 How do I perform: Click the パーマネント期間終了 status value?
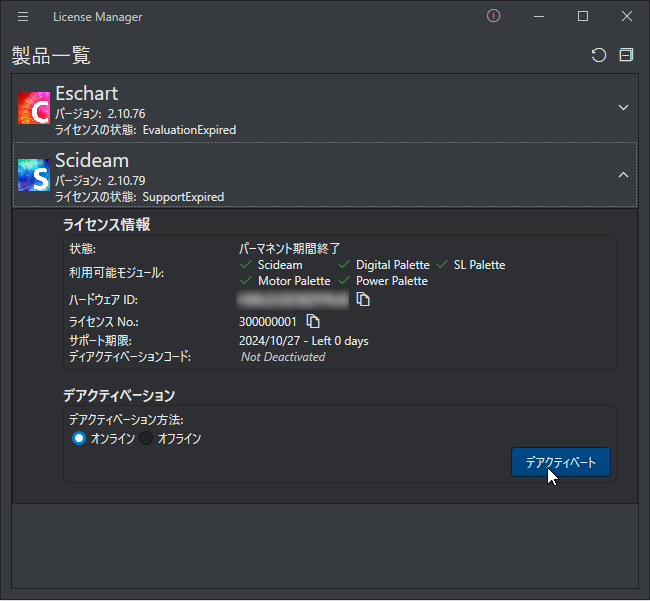pyautogui.click(x=289, y=249)
